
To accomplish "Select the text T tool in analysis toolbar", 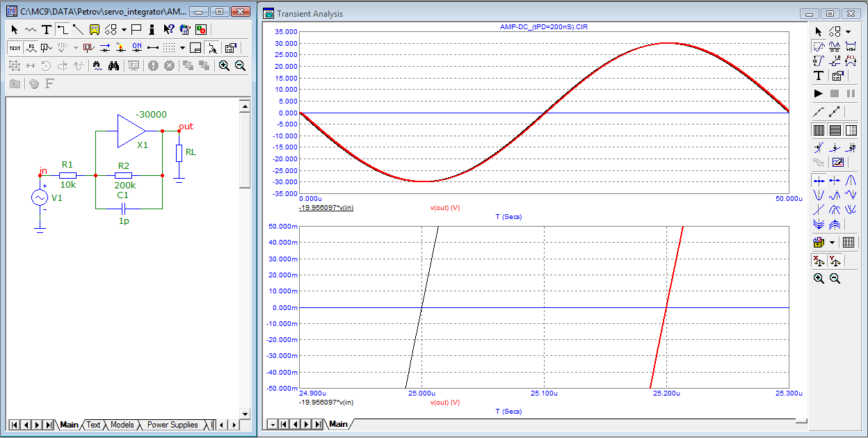I will [819, 76].
